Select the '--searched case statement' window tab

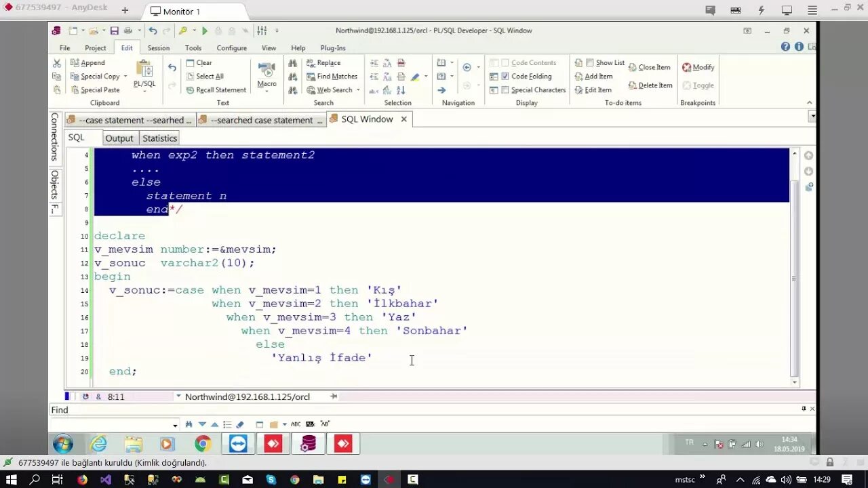click(261, 120)
